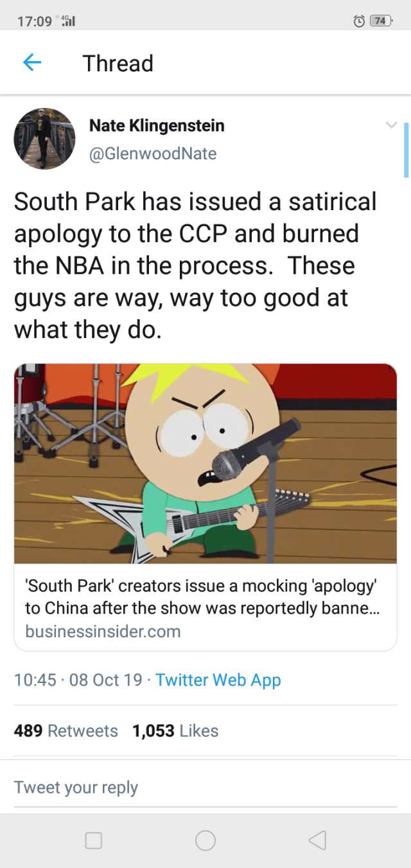The height and width of the screenshot is (868, 411).
Task: Tap the tweet timestamp 10:45 · 08 Oct 19
Action: [x=78, y=680]
